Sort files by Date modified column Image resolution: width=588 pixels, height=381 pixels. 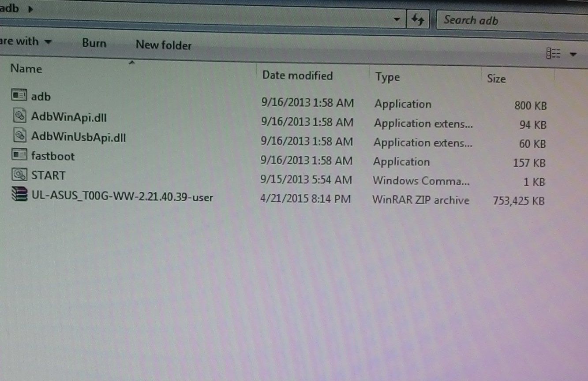point(297,75)
